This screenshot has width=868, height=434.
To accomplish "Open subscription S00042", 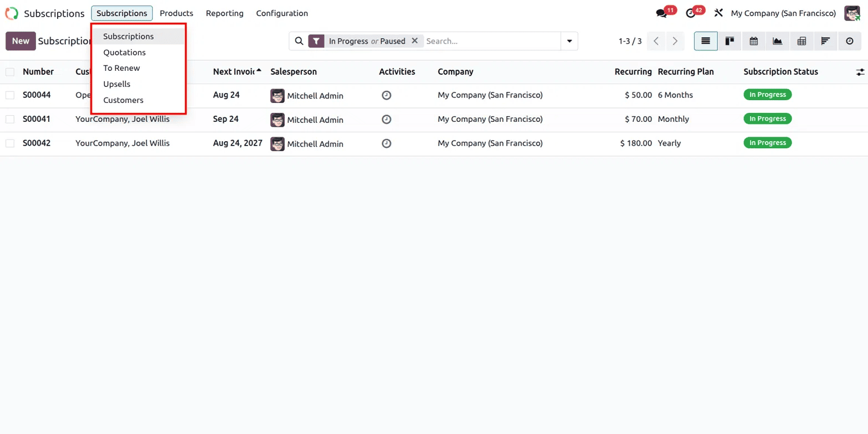I will (37, 143).
